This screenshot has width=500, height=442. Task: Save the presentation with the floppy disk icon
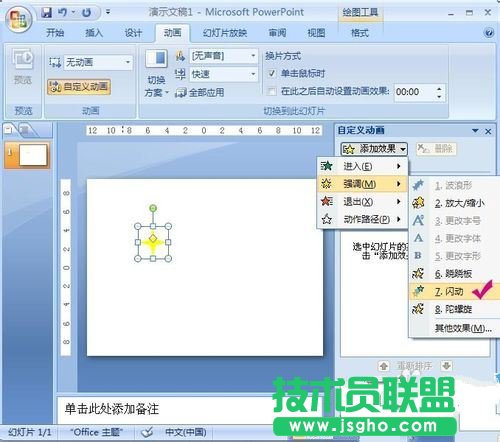point(46,13)
